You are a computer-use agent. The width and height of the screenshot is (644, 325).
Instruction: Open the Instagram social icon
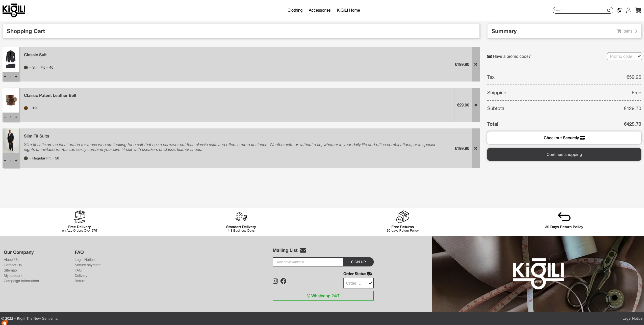(x=275, y=281)
